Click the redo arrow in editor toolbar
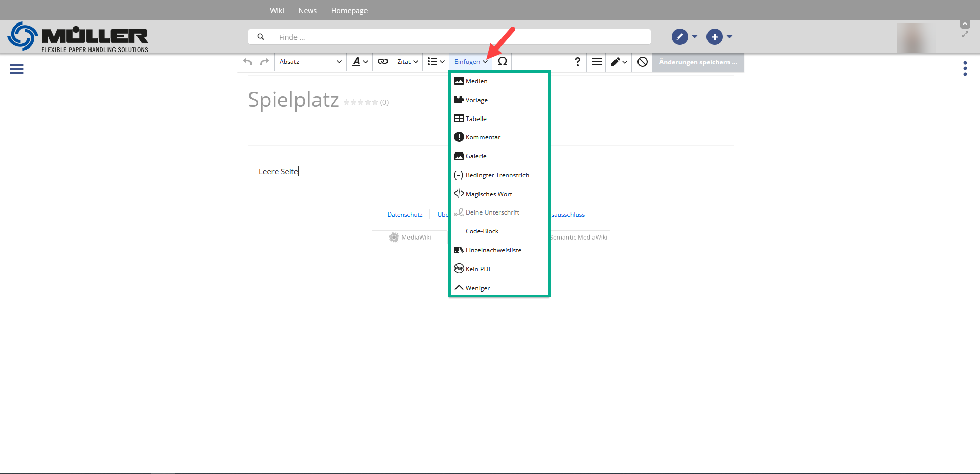This screenshot has width=980, height=474. pos(264,62)
